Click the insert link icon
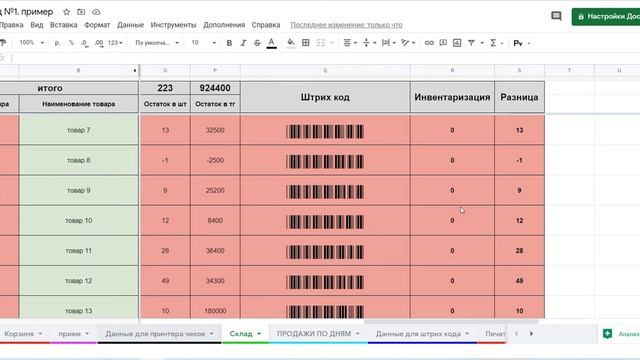The width and height of the screenshot is (640, 360). click(429, 42)
